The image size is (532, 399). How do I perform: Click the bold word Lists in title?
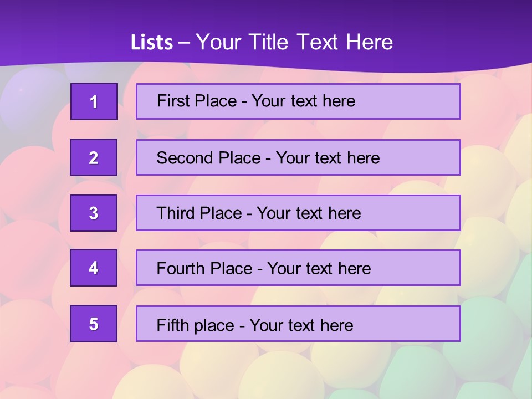click(152, 43)
